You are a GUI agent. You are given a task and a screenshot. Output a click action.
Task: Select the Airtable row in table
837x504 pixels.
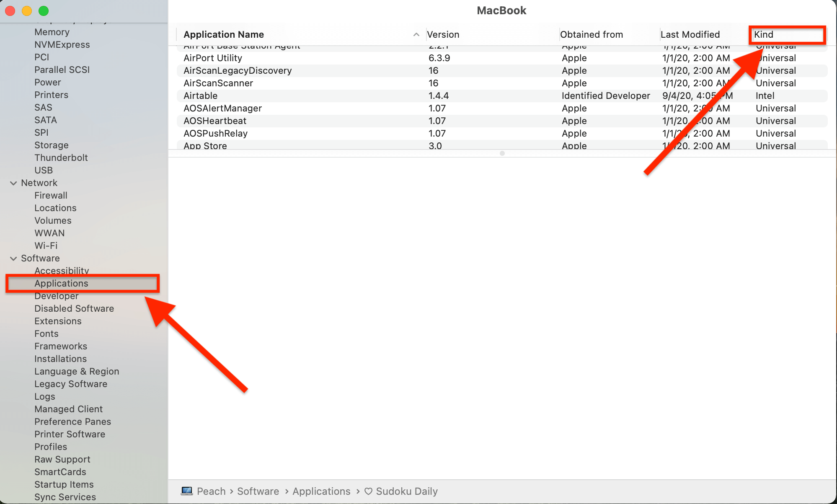[x=201, y=96]
